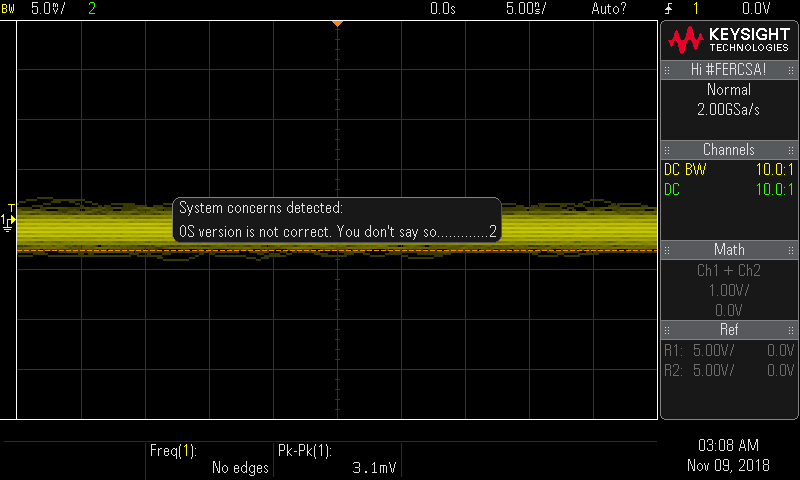Click the Keysight Technologies logo
Screen dimensions: 800x480
(729, 39)
